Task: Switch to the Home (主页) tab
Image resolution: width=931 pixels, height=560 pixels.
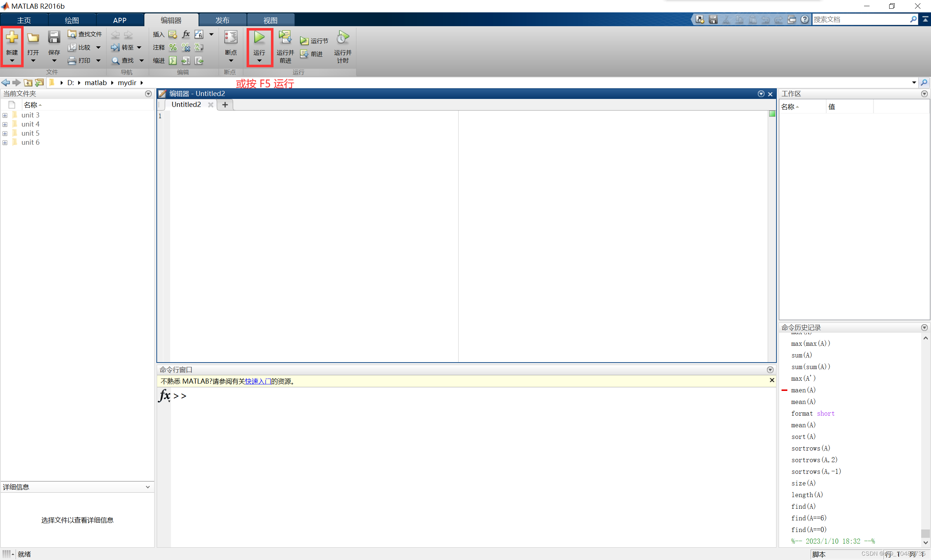Action: (x=24, y=20)
